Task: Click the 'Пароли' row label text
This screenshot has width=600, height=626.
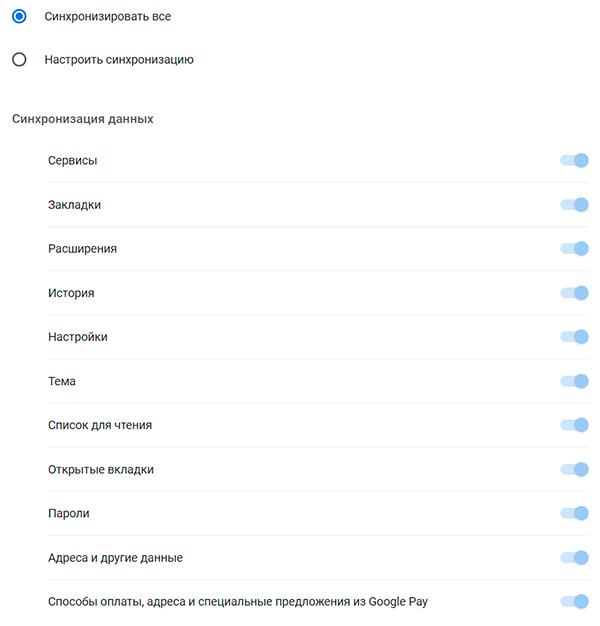Action: 69,513
